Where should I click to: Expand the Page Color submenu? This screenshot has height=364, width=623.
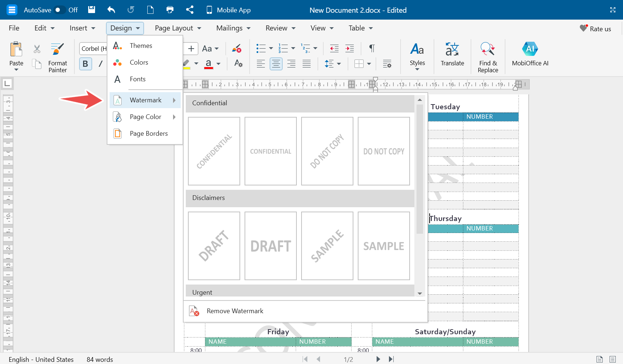point(145,117)
